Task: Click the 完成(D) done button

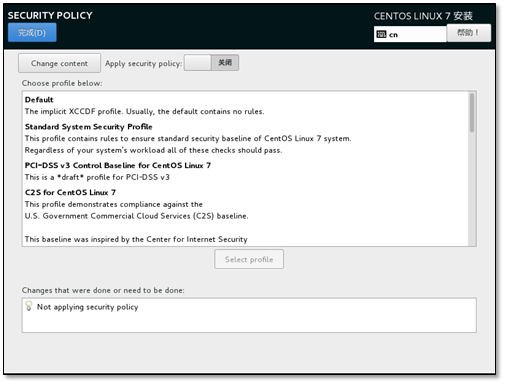Action: coord(32,33)
